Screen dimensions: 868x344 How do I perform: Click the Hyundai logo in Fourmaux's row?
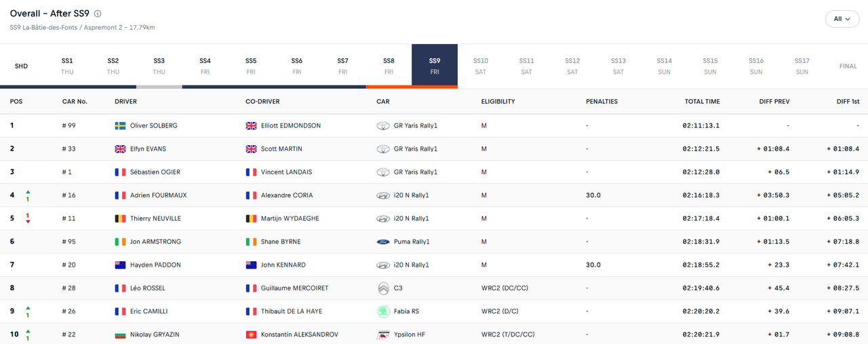pos(383,195)
